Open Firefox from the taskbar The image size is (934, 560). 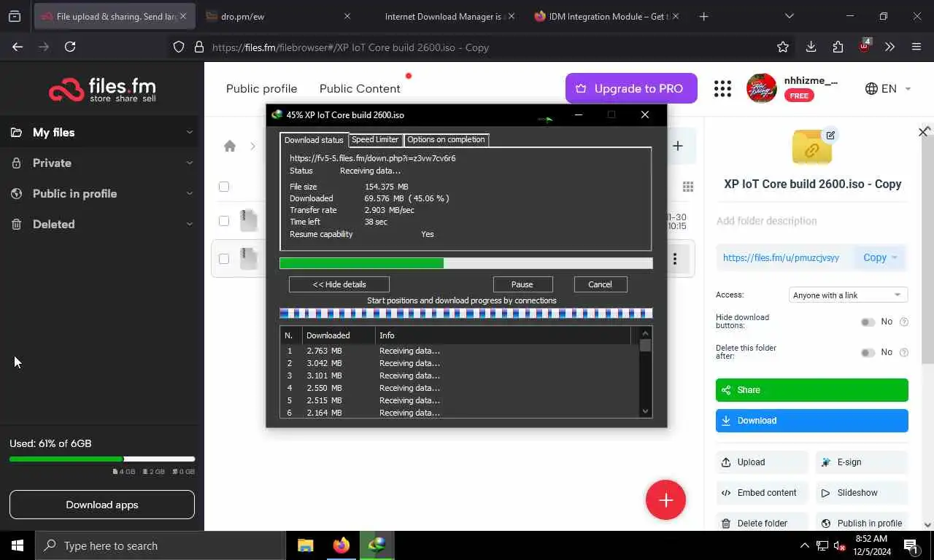click(x=341, y=545)
